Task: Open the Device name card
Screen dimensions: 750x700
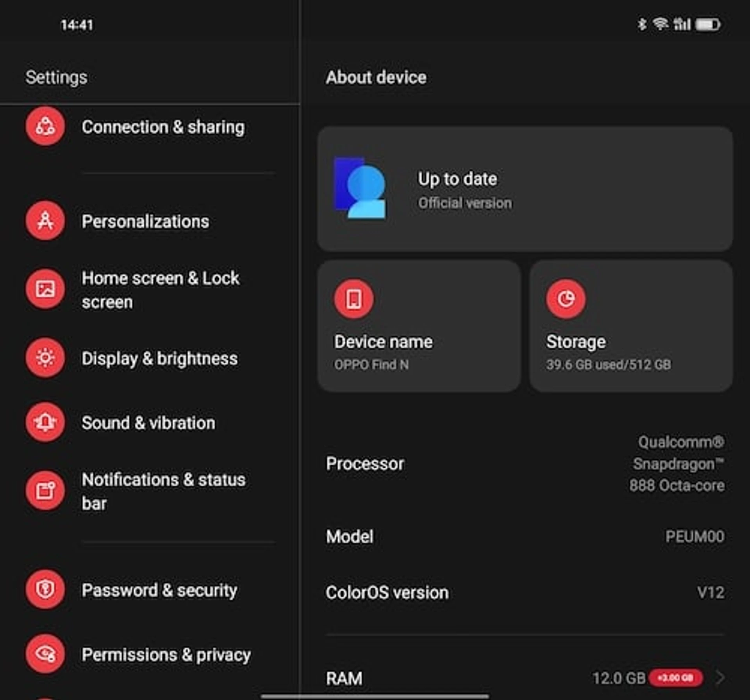Action: pyautogui.click(x=419, y=326)
